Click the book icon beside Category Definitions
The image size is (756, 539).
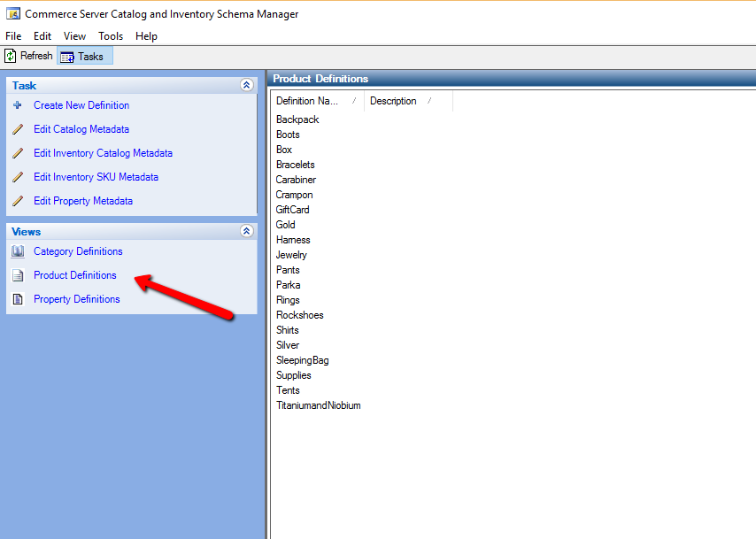tap(18, 251)
